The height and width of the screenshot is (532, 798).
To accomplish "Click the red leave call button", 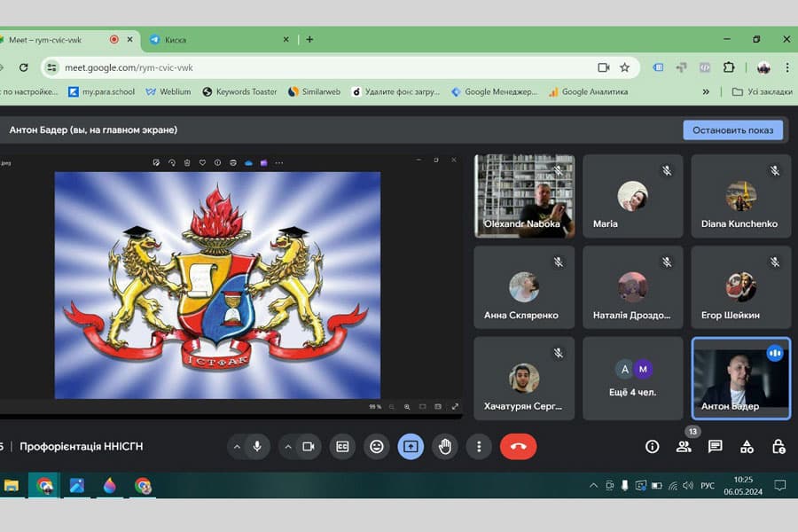I will pos(518,446).
